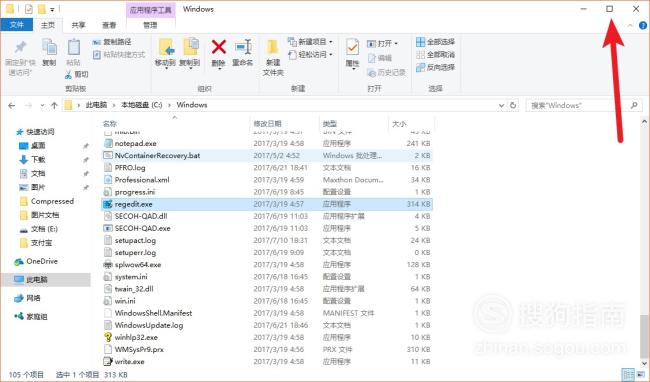
Task: Open Properties (属性) in the ribbon
Action: coord(352,53)
